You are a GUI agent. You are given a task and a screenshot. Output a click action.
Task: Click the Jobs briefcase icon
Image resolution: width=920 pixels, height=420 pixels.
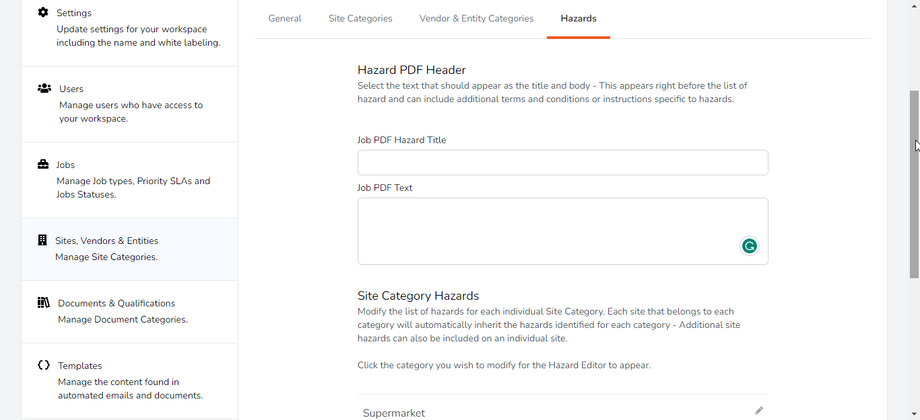click(43, 164)
